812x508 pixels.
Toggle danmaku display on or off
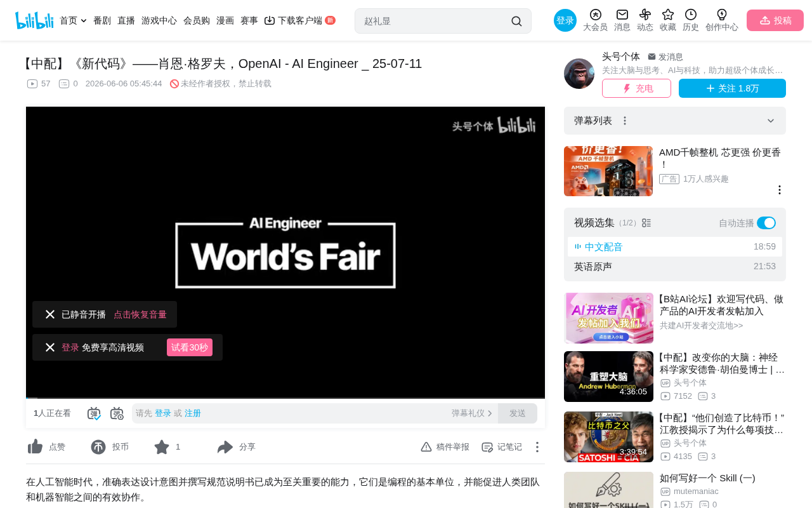94,413
